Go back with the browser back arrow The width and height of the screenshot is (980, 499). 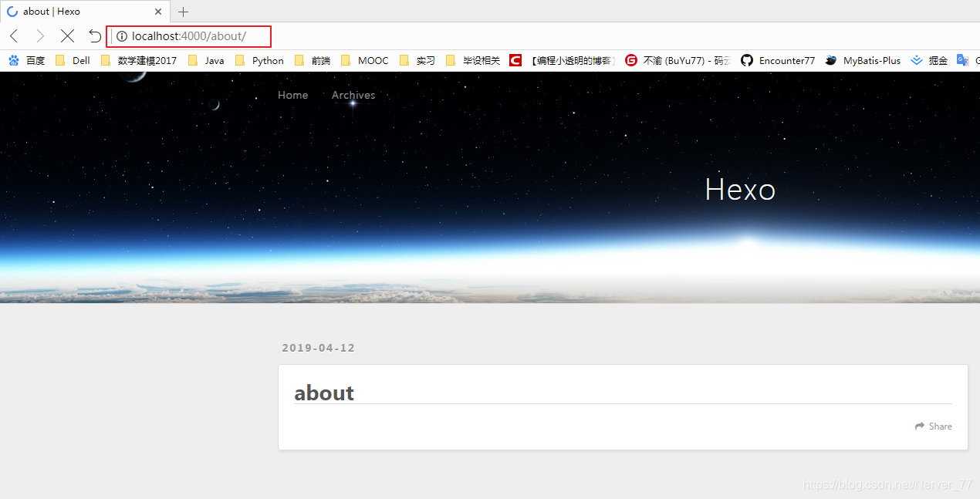14,36
